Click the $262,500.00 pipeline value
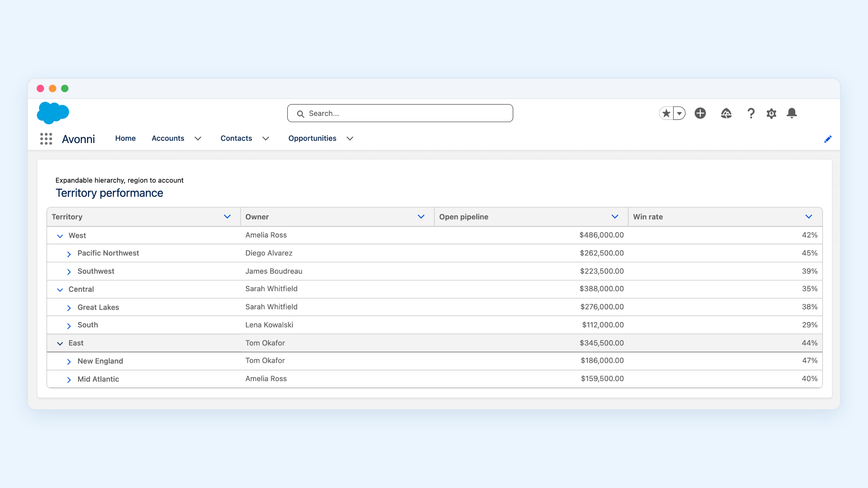 602,253
